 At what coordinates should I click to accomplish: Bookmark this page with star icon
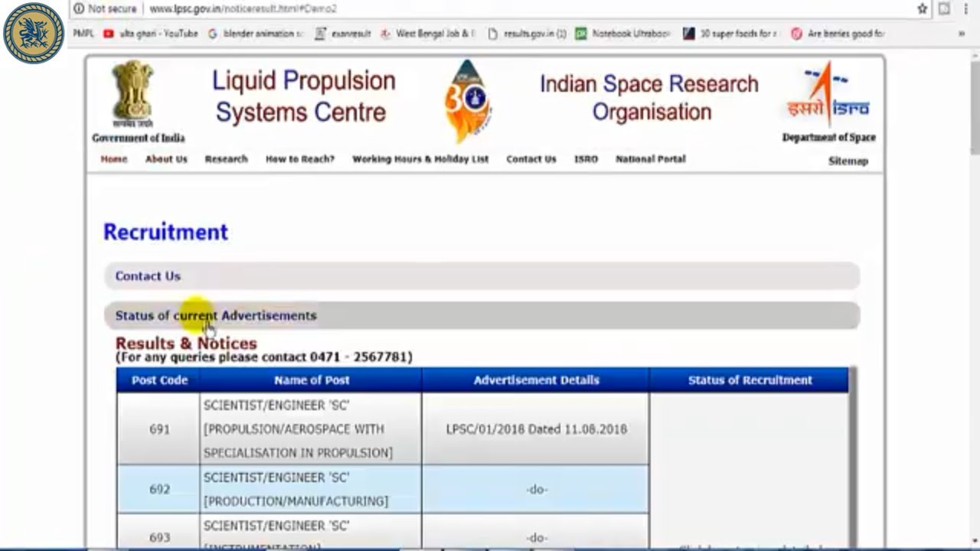[923, 8]
